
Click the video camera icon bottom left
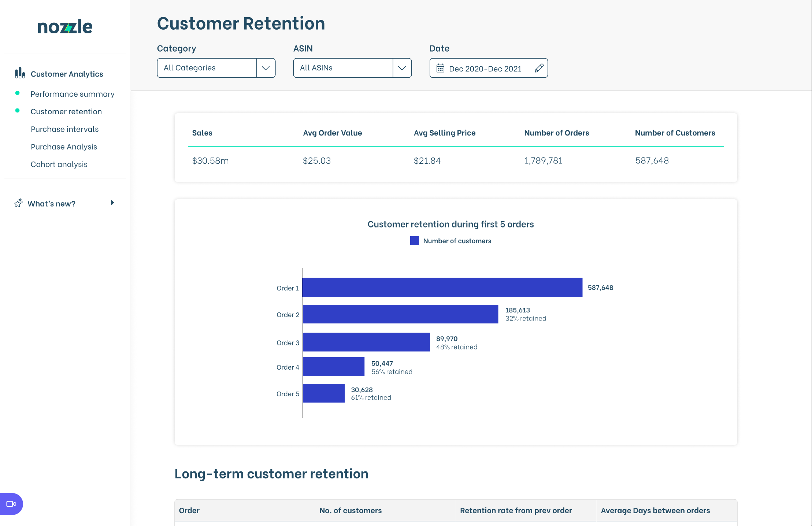point(11,504)
